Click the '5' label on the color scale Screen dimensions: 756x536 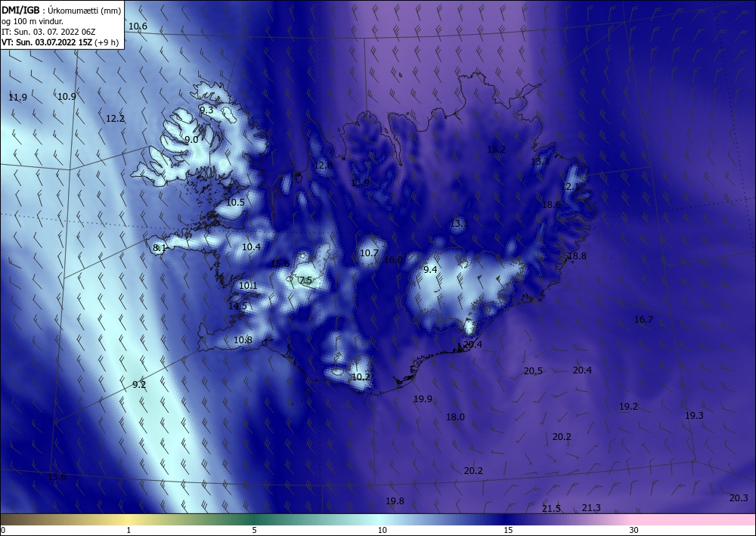[254, 530]
